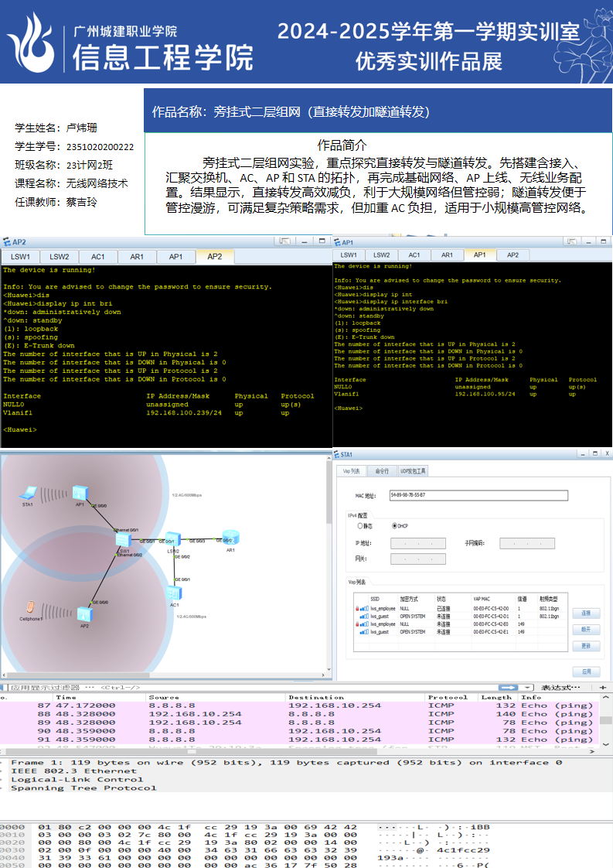Click the LSW2 switch icon
Viewport: 613px width, 868px height.
173,539
